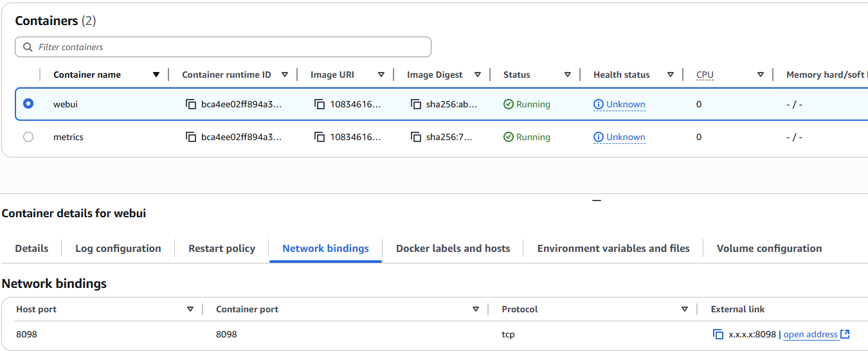Copy the x.x.x.x:8098 external link address
868x356 pixels.
(x=718, y=334)
